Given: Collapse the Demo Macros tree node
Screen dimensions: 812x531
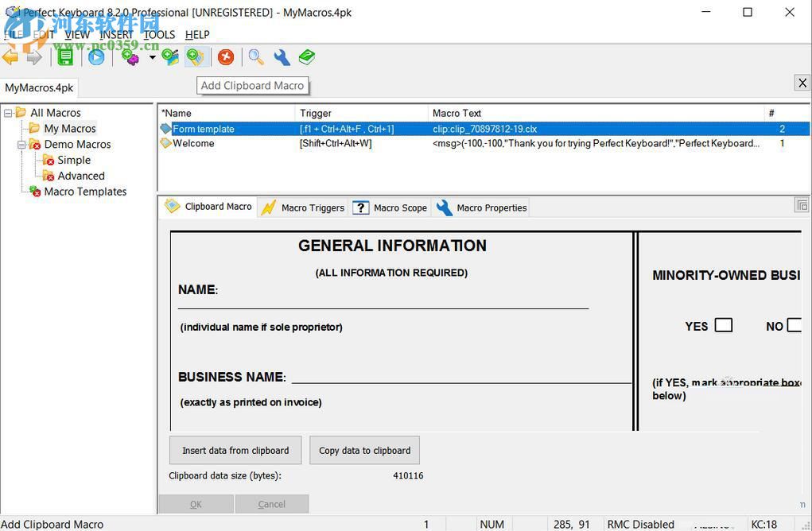Looking at the screenshot, I should point(21,145).
